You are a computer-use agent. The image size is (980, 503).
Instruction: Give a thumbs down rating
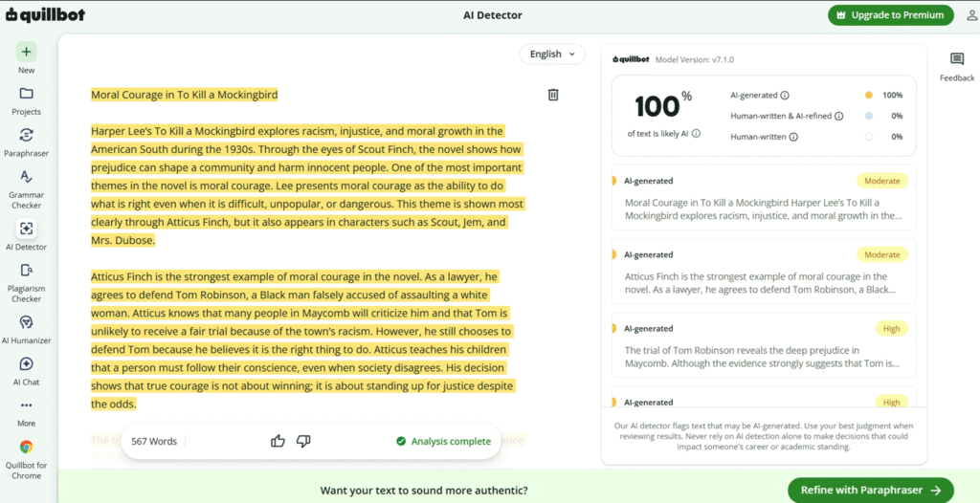pyautogui.click(x=303, y=441)
